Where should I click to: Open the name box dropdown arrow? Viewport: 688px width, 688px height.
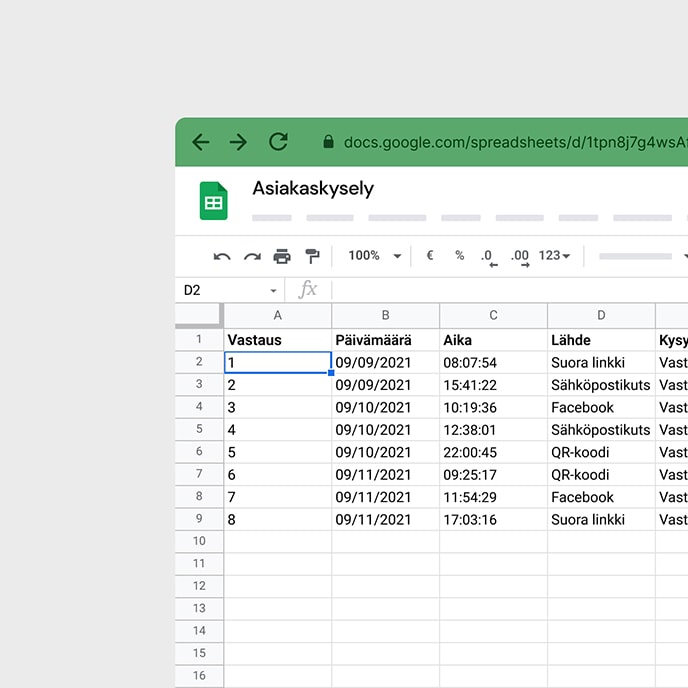click(274, 291)
